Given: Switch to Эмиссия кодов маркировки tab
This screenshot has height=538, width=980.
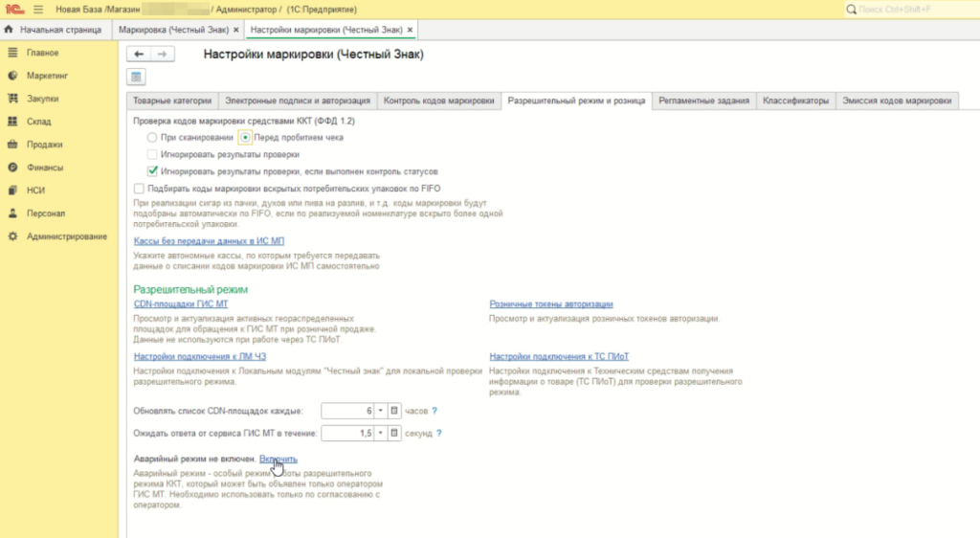Looking at the screenshot, I should (897, 101).
